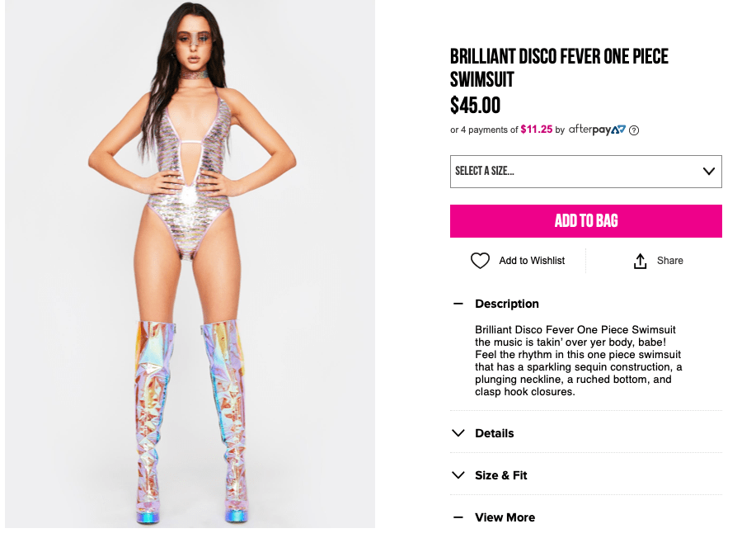Click the Size & Fit heading text

click(x=500, y=475)
